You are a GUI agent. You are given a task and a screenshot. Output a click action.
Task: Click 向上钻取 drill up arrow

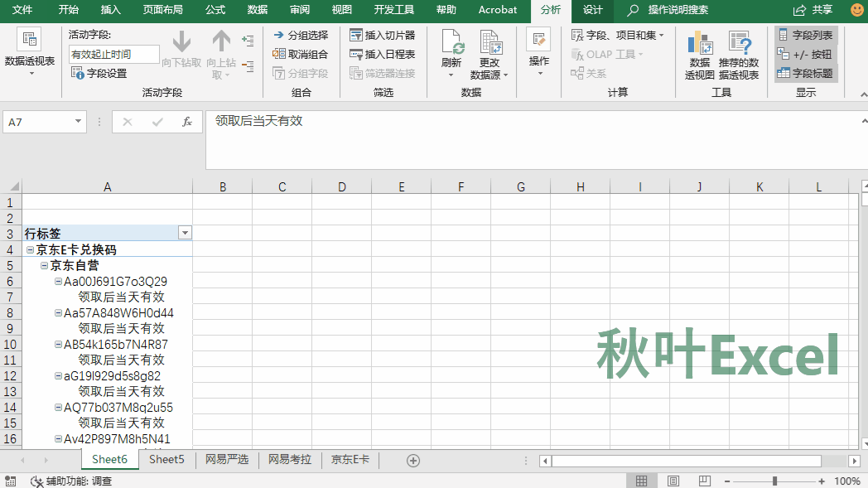[221, 42]
